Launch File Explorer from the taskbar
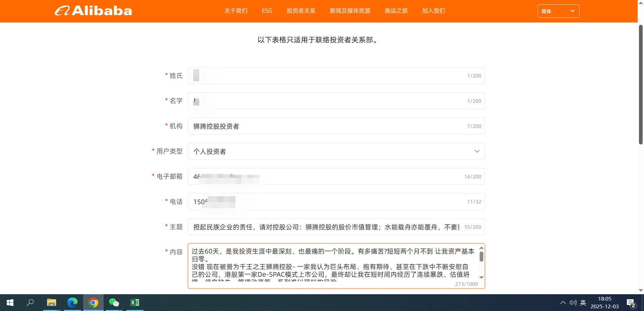The image size is (644, 311). (x=51, y=303)
